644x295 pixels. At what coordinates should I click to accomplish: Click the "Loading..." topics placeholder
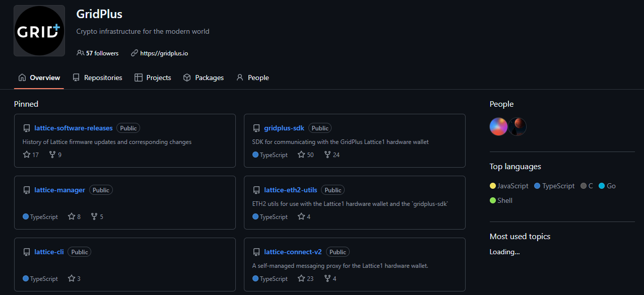point(505,252)
